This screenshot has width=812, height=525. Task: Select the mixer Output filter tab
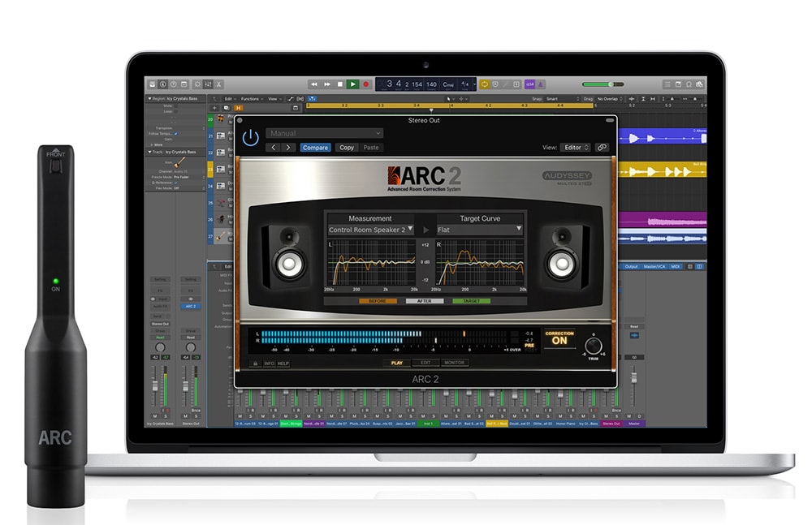coord(631,267)
